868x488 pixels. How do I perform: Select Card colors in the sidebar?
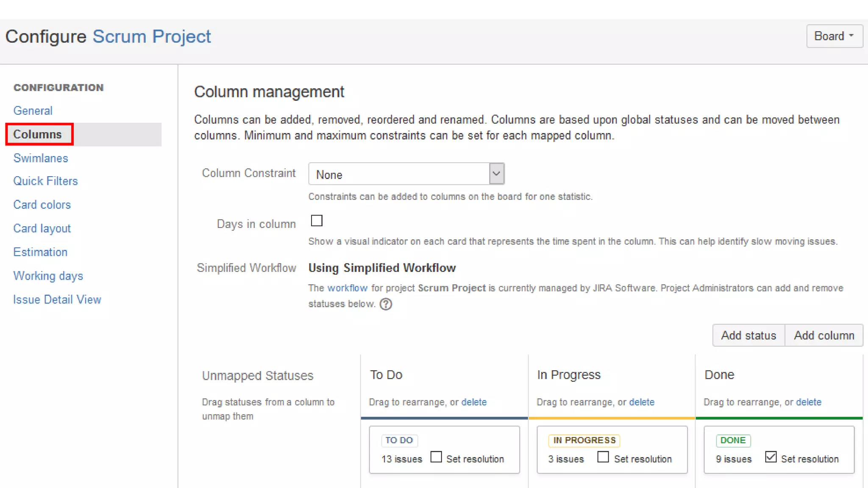click(x=42, y=205)
